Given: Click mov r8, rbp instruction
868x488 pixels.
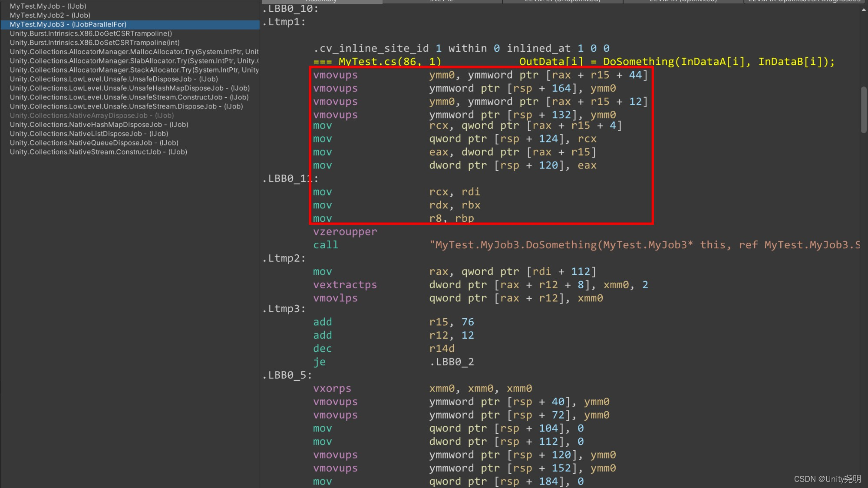Looking at the screenshot, I should (393, 218).
